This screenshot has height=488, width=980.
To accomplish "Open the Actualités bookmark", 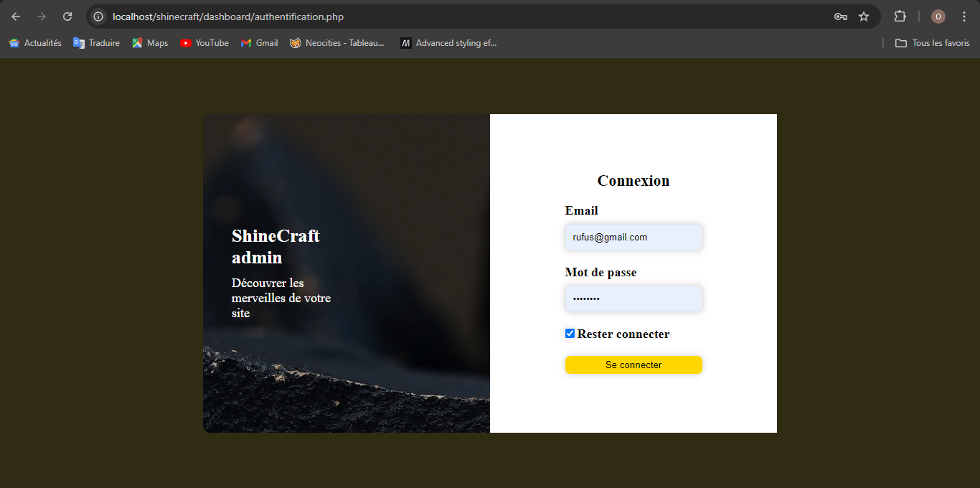I will [x=35, y=43].
